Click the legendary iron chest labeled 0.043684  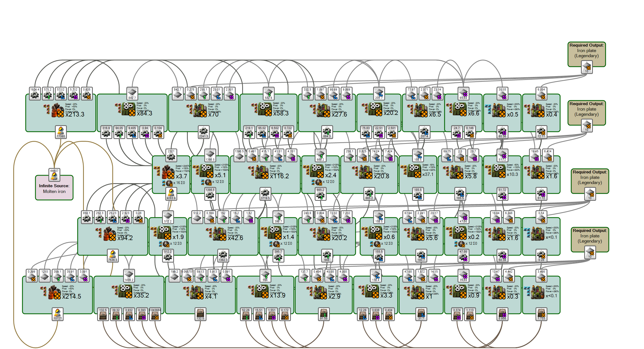click(155, 314)
